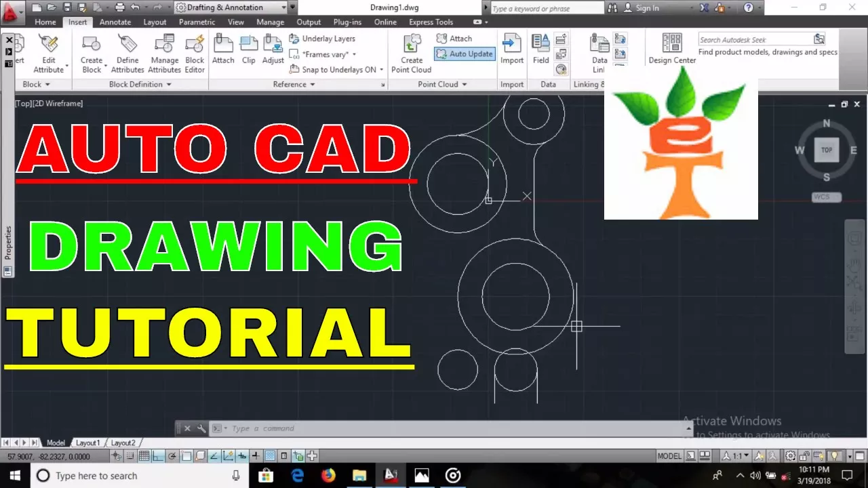Image resolution: width=868 pixels, height=488 pixels.
Task: Click the Open file icon in Quick Access
Action: [x=52, y=7]
